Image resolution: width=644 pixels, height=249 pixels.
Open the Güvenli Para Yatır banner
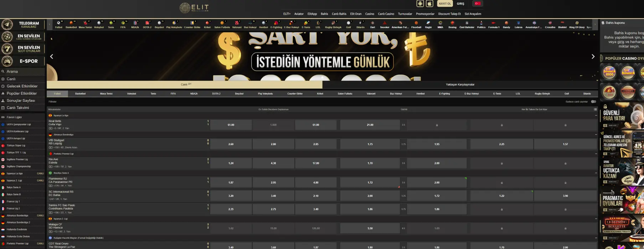pyautogui.click(x=622, y=116)
